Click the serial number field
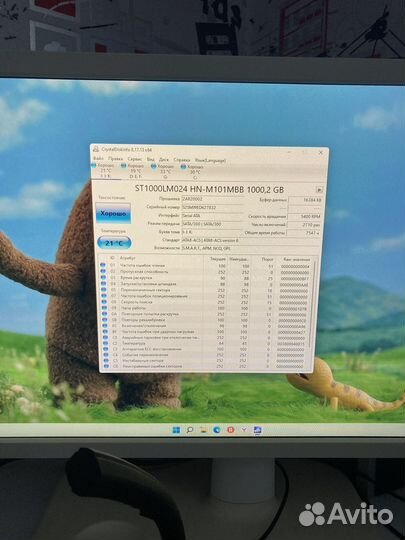Image resolution: width=405 pixels, height=540 pixels. 212,208
